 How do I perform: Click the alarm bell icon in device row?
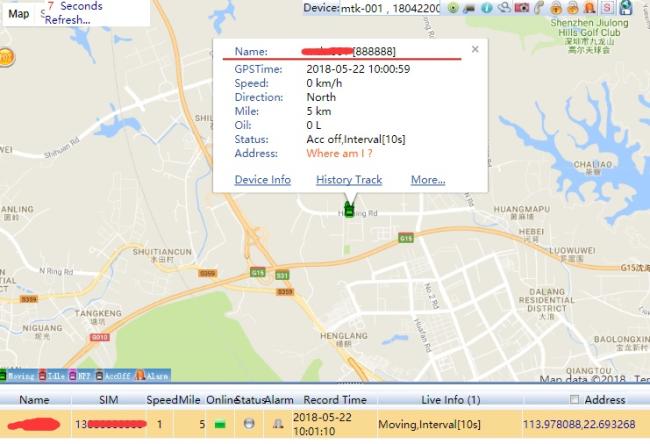coord(278,423)
